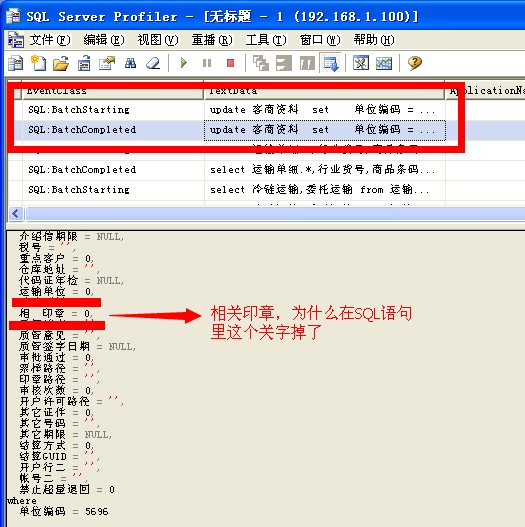525x527 pixels.
Task: Click the yellow Help question mark icon
Action: (415, 63)
